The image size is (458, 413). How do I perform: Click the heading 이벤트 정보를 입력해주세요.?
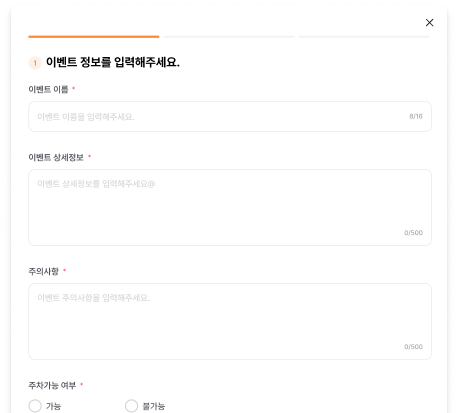[x=113, y=62]
